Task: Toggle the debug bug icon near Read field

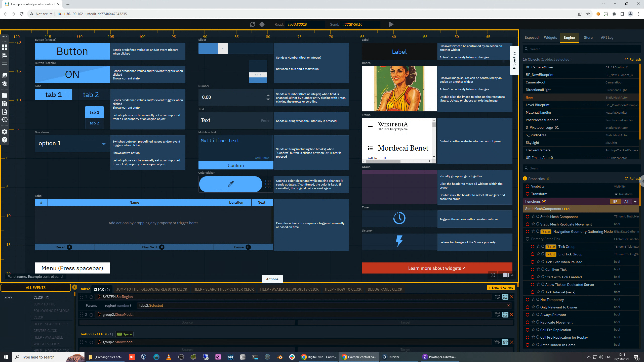Action: click(x=261, y=24)
